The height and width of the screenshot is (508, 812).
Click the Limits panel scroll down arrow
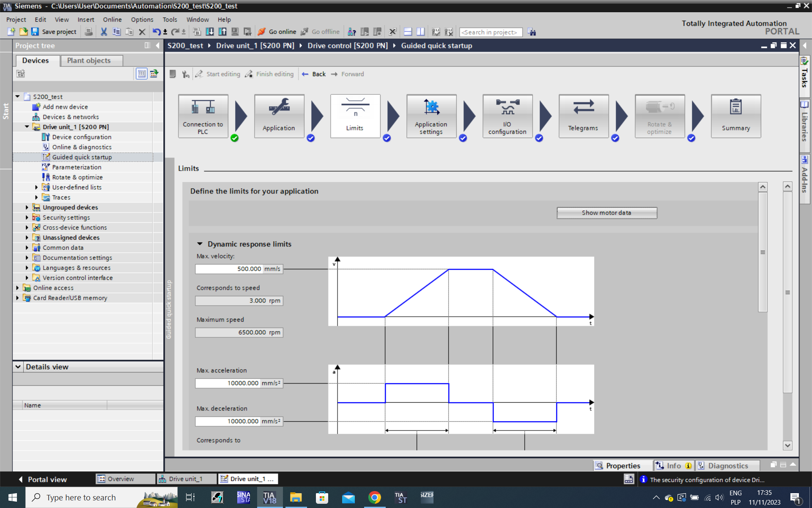click(787, 445)
